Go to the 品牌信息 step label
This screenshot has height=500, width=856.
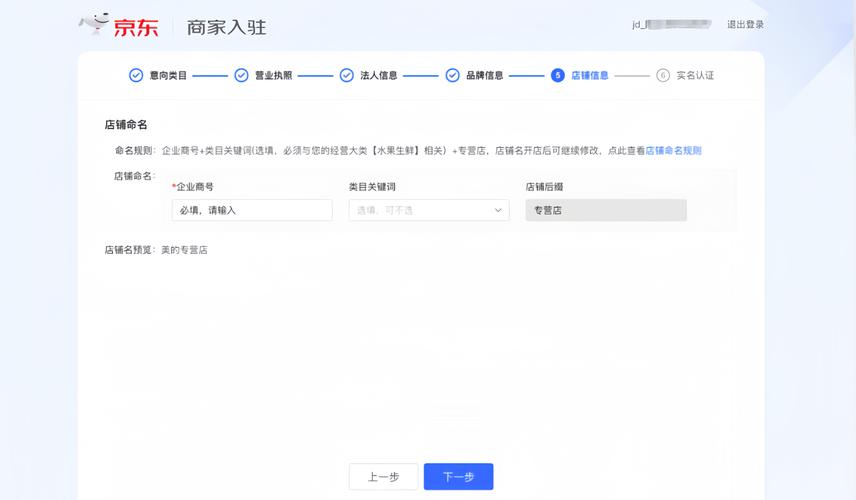(484, 75)
